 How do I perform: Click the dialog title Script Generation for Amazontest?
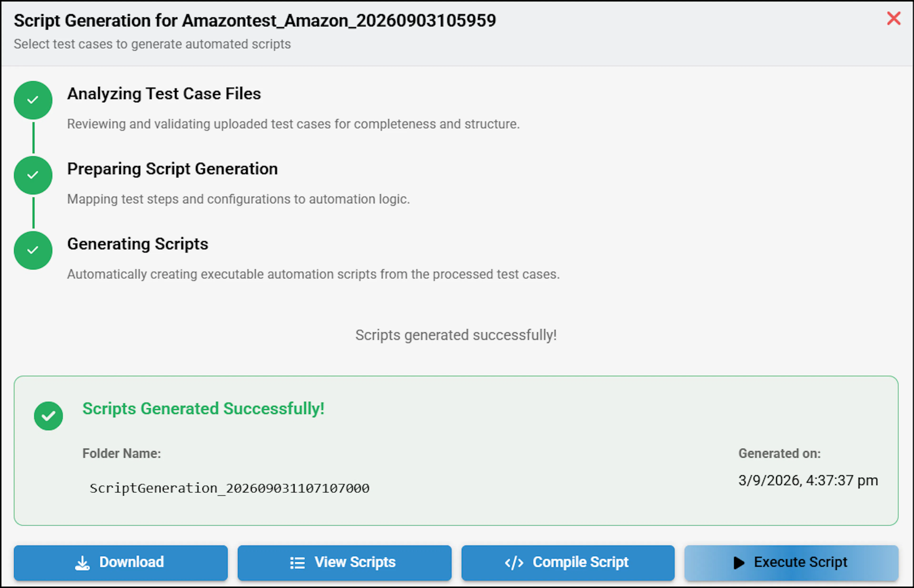pos(255,21)
